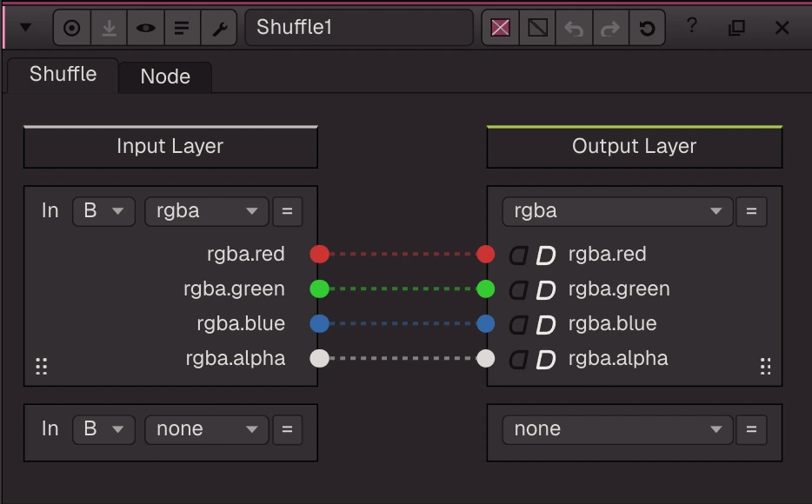Toggle the white 1 button for output rgba.red

(x=546, y=255)
